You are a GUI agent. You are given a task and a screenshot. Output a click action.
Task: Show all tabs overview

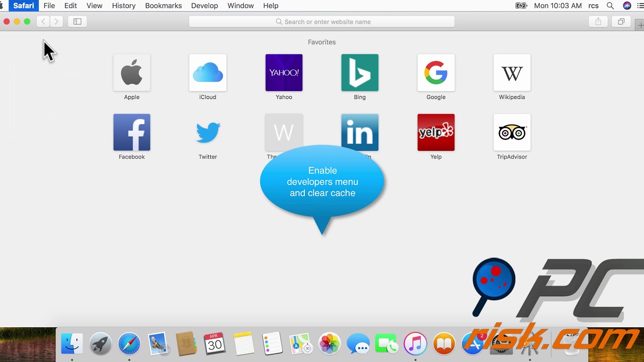621,22
